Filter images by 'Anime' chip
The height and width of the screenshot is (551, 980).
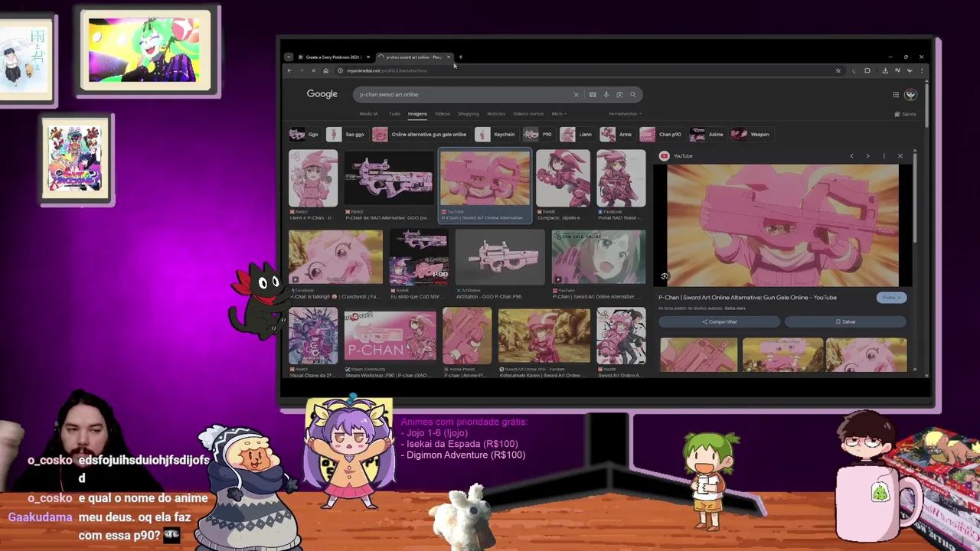point(707,135)
